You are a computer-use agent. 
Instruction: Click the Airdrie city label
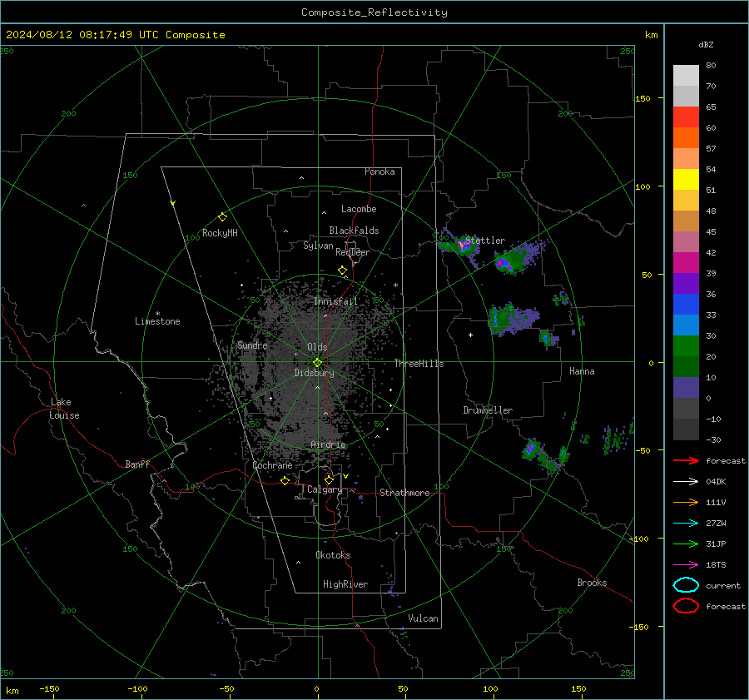pyautogui.click(x=328, y=444)
